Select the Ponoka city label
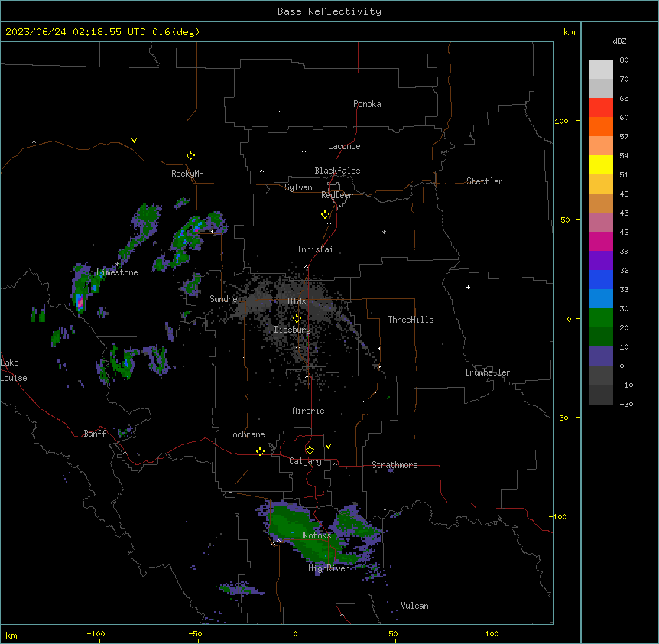The width and height of the screenshot is (659, 644). (367, 104)
